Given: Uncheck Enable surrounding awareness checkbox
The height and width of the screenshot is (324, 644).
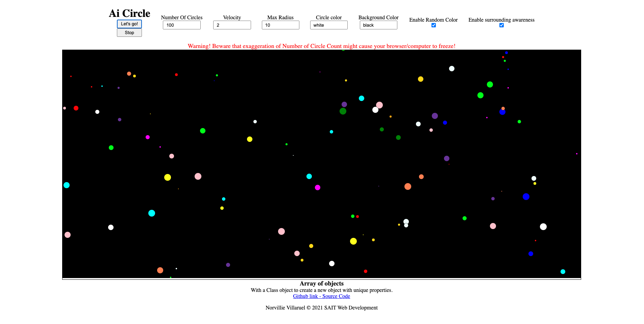Looking at the screenshot, I should point(501,25).
